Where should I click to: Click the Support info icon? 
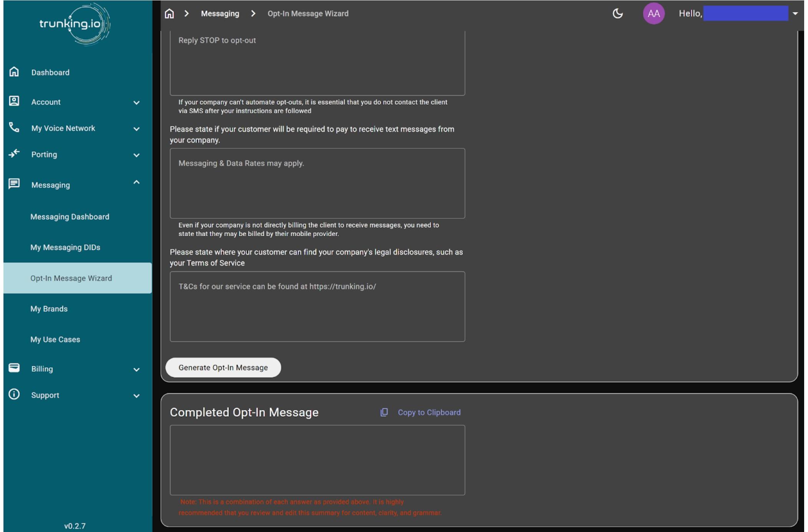[14, 395]
